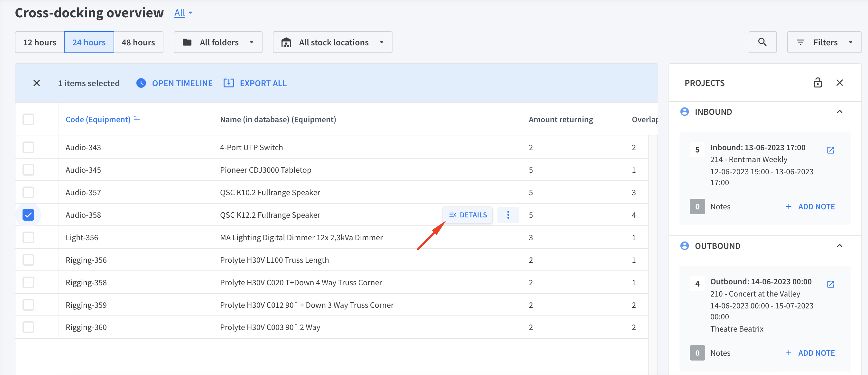This screenshot has height=375, width=868.
Task: Click the Prolyte H30V C003 90° 2 Way cell
Action: tap(270, 327)
